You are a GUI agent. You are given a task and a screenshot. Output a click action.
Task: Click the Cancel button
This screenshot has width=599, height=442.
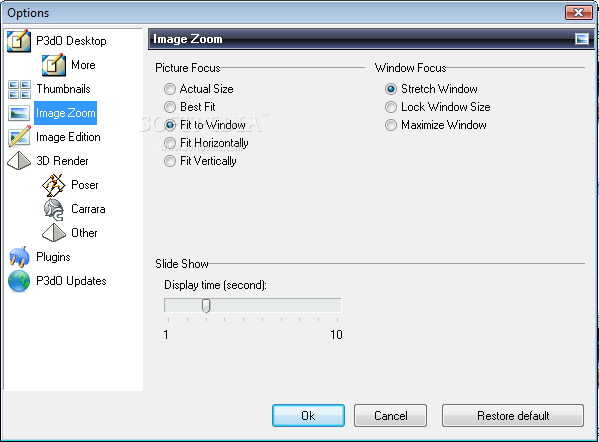390,415
